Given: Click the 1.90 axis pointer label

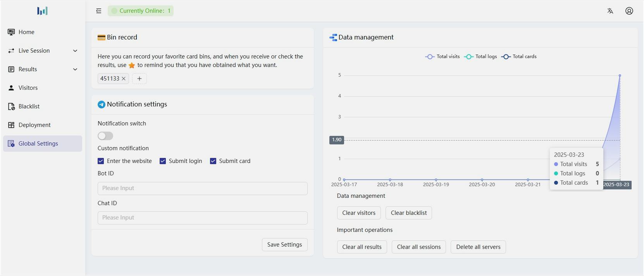Looking at the screenshot, I should [337, 140].
